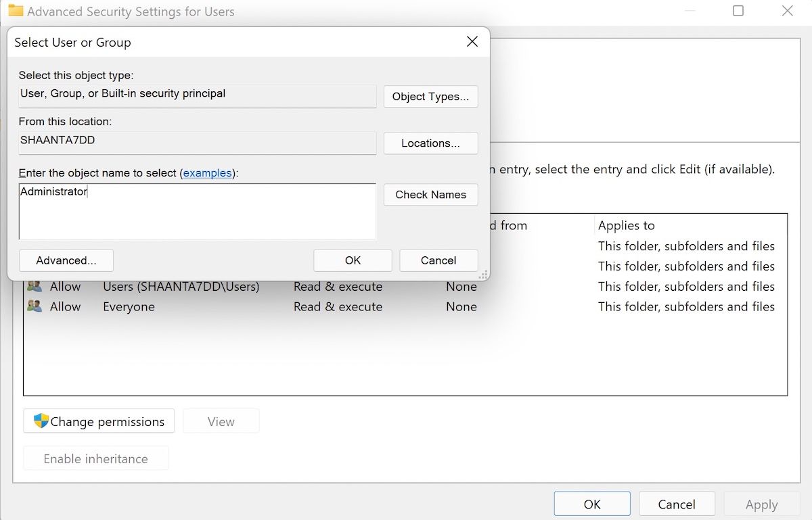Click the folder icon in title bar

pos(15,11)
